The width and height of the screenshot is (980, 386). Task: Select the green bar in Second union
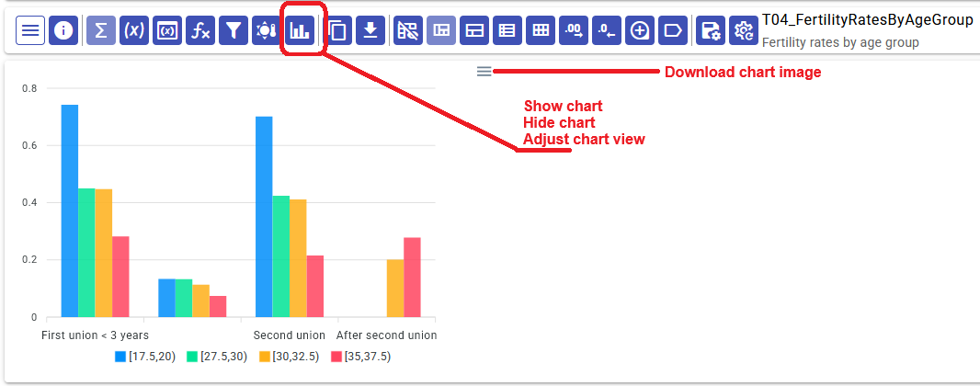coord(280,256)
